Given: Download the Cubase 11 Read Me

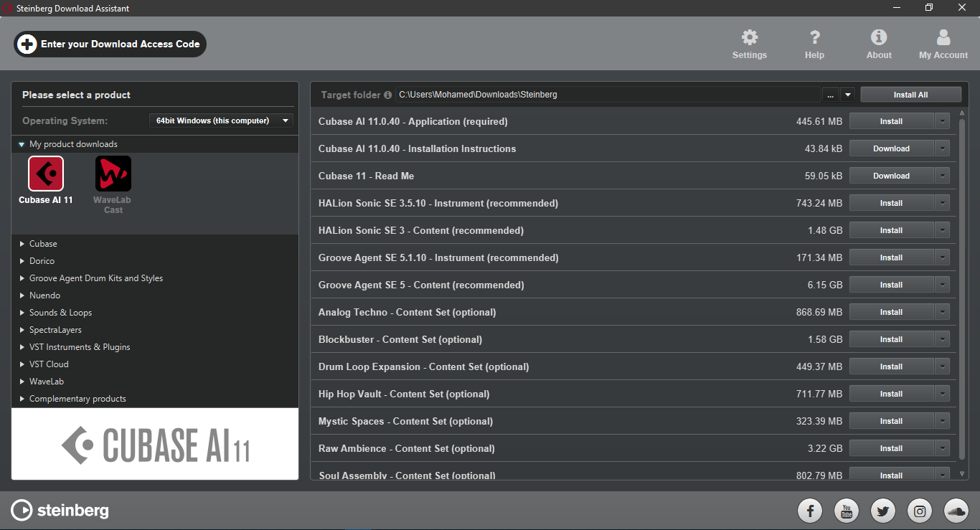Looking at the screenshot, I should [x=892, y=176].
